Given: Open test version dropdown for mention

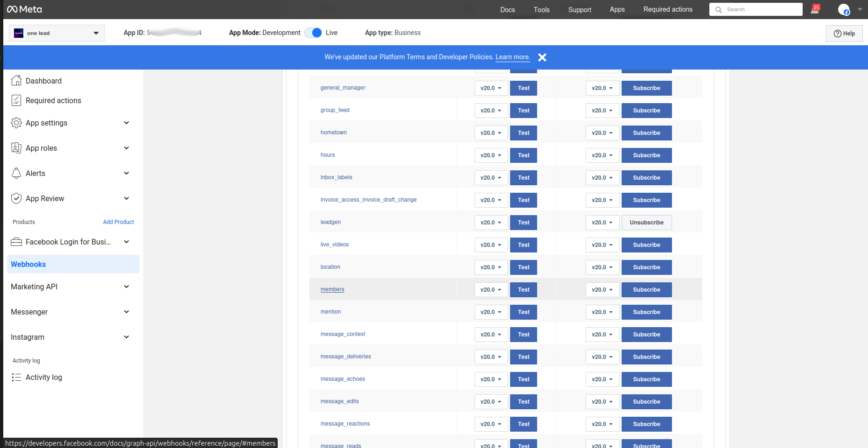Looking at the screenshot, I should pyautogui.click(x=491, y=312).
